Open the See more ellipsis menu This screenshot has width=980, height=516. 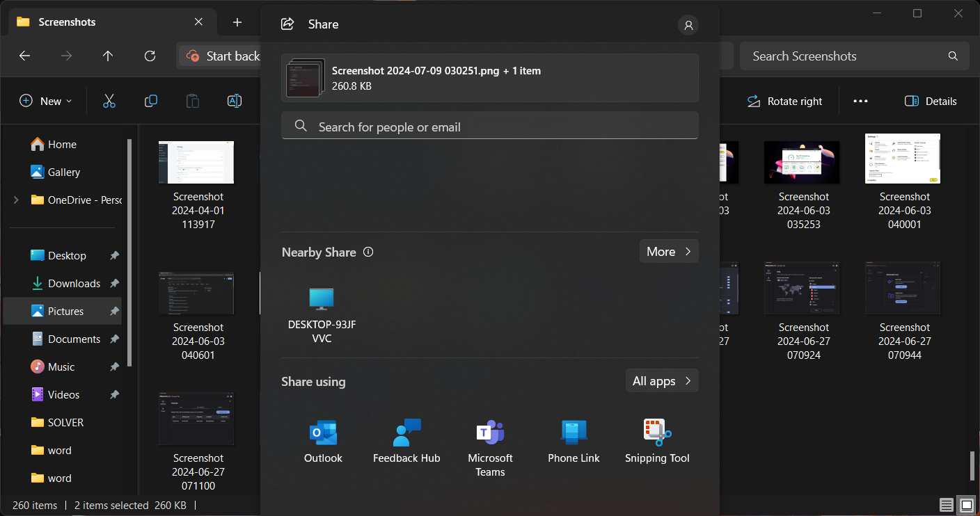pos(860,101)
